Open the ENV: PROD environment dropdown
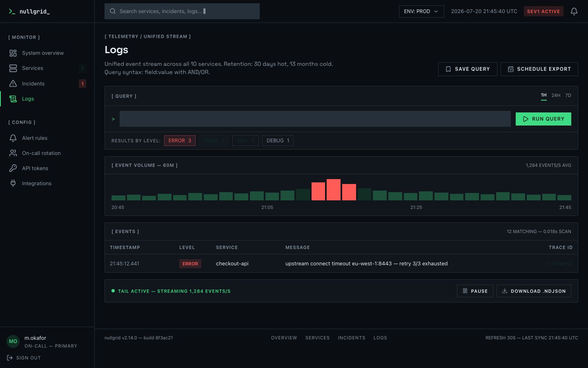588x368 pixels. [421, 11]
